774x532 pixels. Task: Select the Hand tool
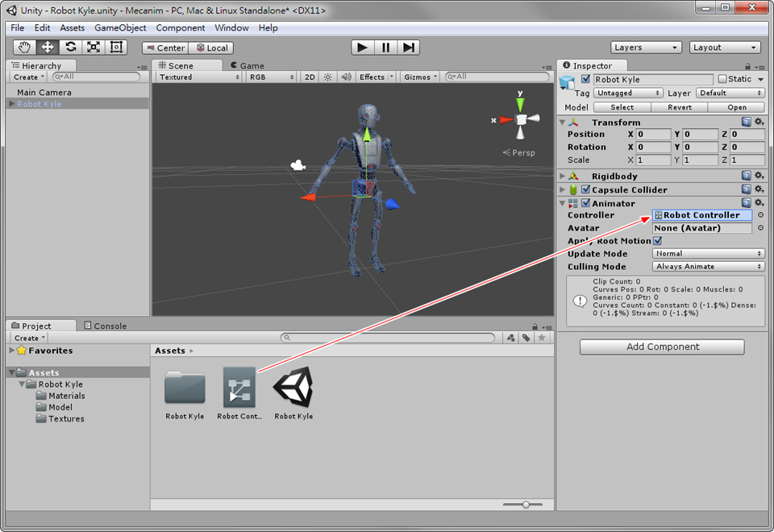coord(24,48)
